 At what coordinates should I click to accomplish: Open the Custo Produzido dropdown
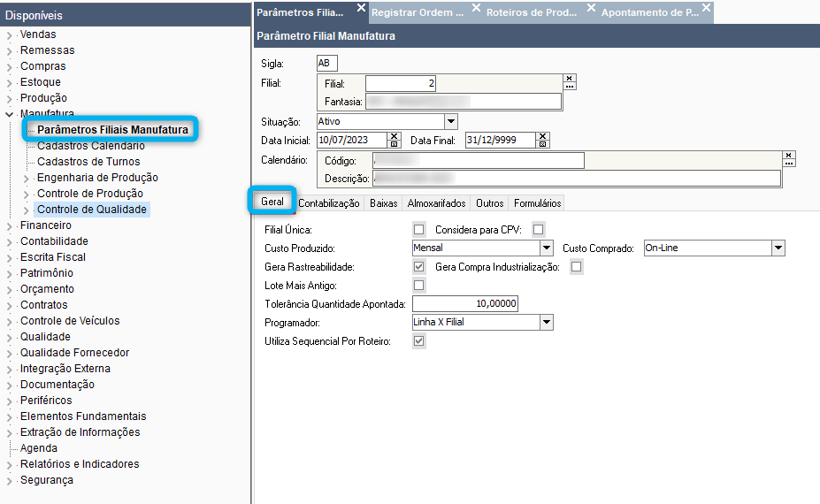547,248
